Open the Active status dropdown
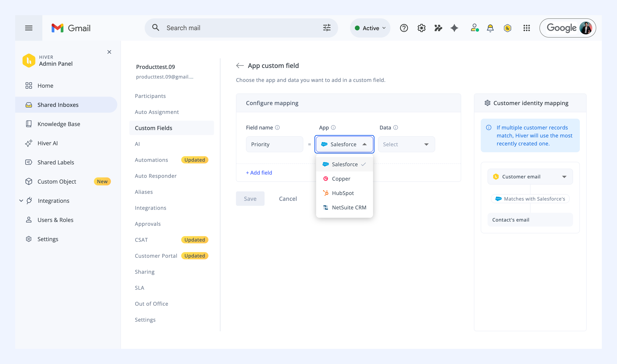Screen dimensions: 617x364 tap(370, 28)
